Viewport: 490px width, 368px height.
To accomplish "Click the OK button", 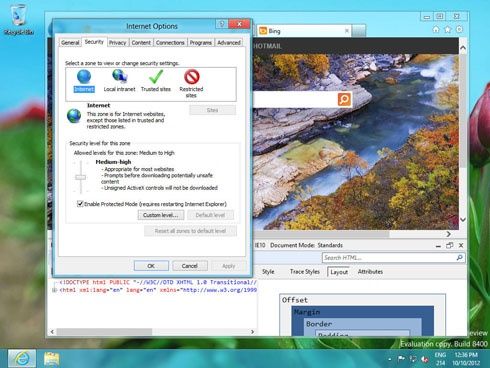I will (151, 266).
